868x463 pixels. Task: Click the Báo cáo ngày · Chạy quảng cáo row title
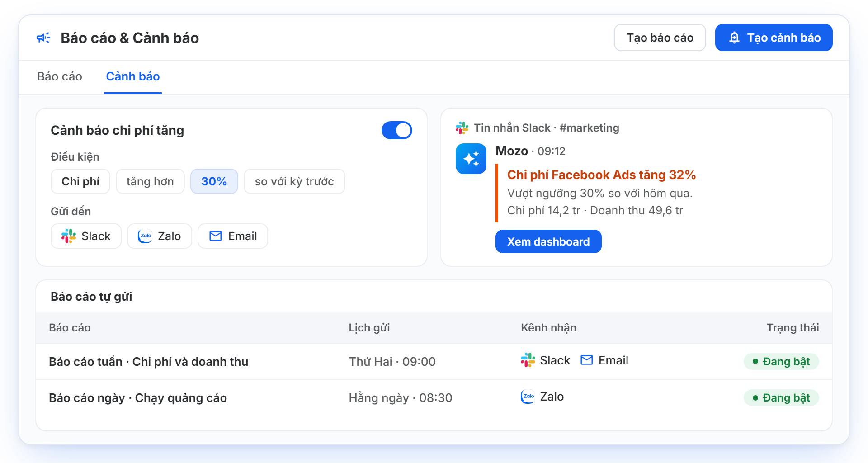point(138,398)
